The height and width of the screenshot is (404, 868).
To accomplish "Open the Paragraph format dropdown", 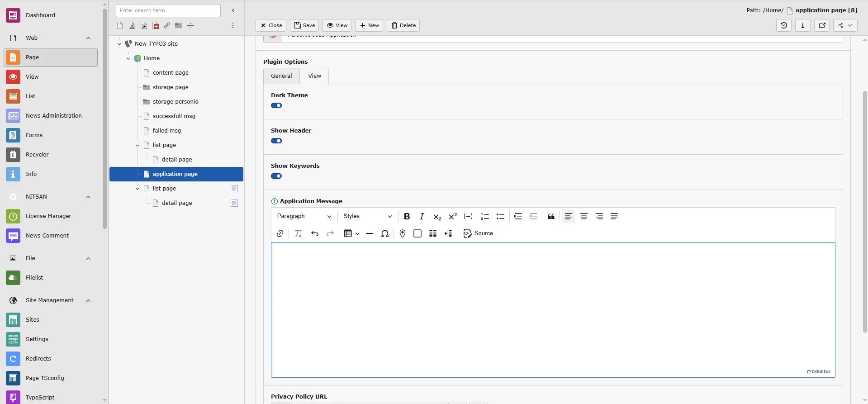I will pyautogui.click(x=304, y=216).
